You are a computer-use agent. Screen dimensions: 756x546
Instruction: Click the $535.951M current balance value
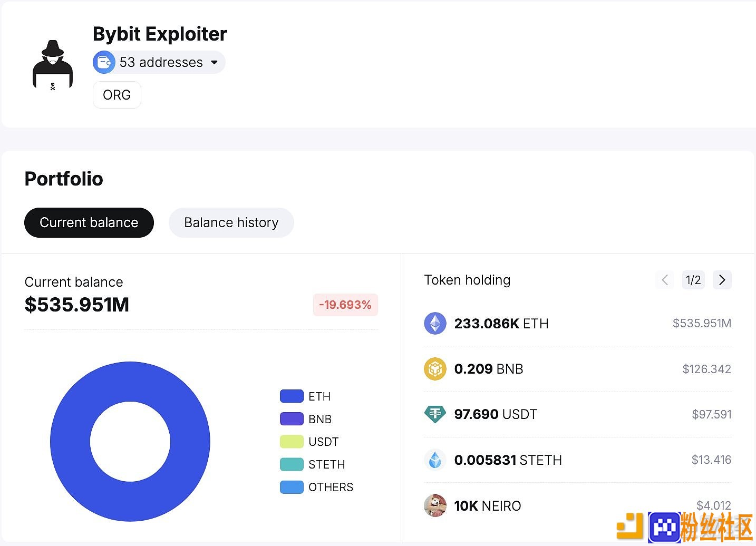(77, 305)
